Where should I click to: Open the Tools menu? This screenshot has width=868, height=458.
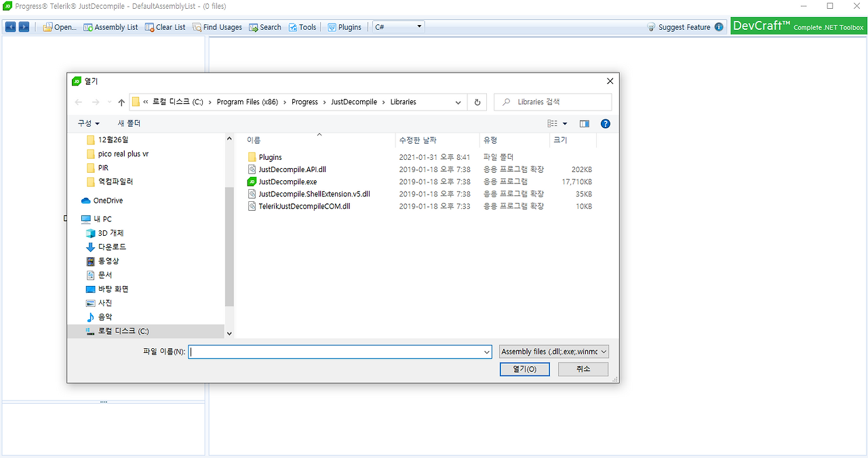[x=302, y=27]
